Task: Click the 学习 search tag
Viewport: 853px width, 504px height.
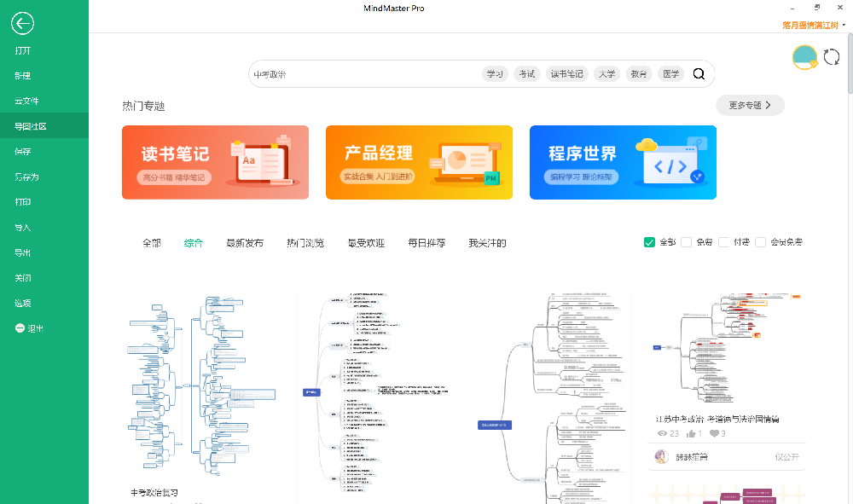Action: point(495,74)
